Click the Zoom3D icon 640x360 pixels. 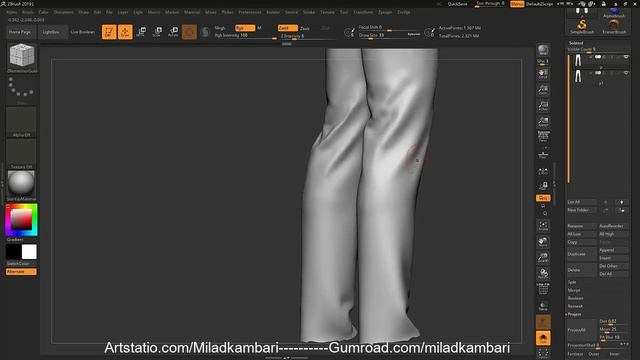543,258
